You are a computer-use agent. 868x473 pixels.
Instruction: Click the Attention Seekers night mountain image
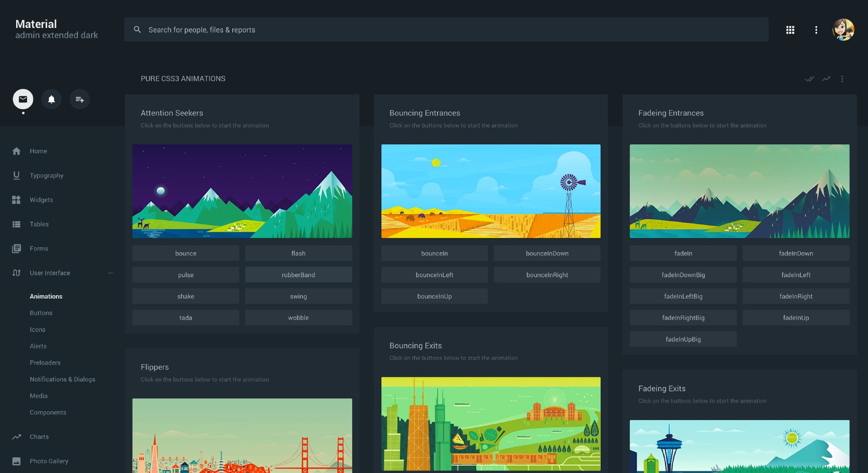(x=242, y=191)
